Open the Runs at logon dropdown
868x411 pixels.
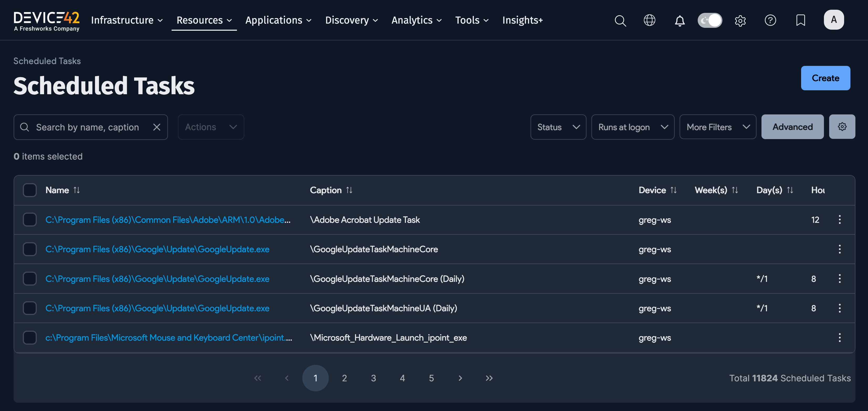633,127
